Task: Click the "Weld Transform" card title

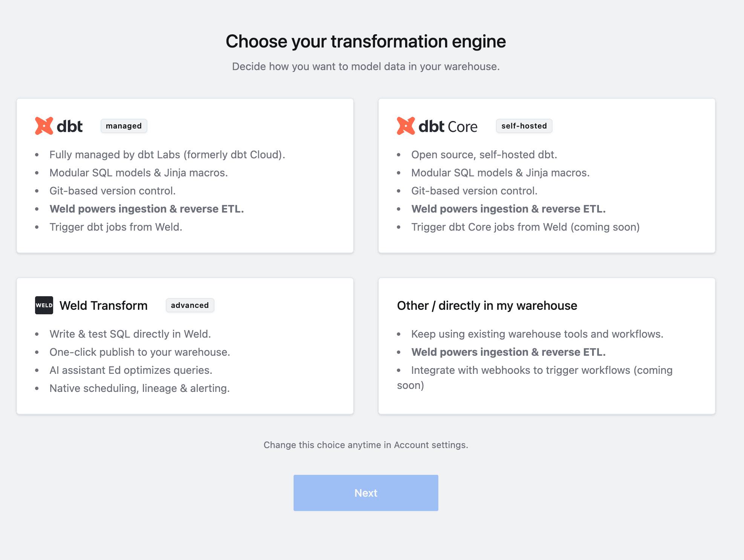Action: coord(103,305)
